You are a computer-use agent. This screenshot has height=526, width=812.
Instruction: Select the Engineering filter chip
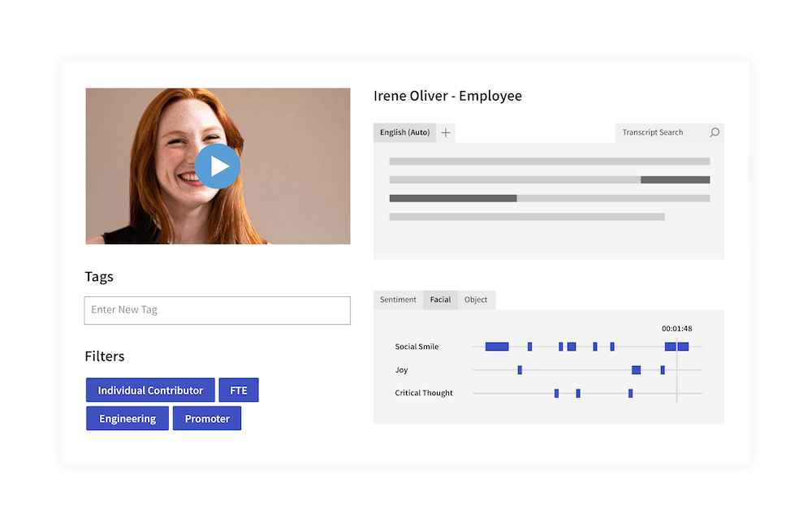pos(127,418)
